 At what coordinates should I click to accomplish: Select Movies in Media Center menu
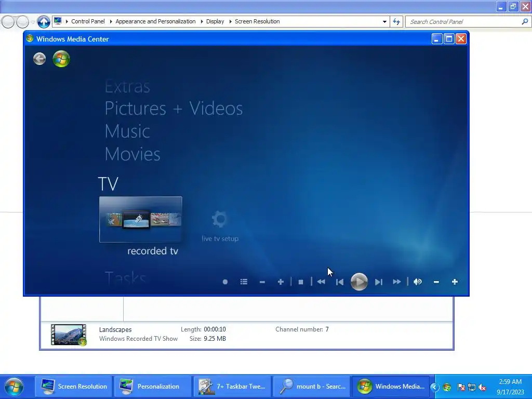pos(132,154)
